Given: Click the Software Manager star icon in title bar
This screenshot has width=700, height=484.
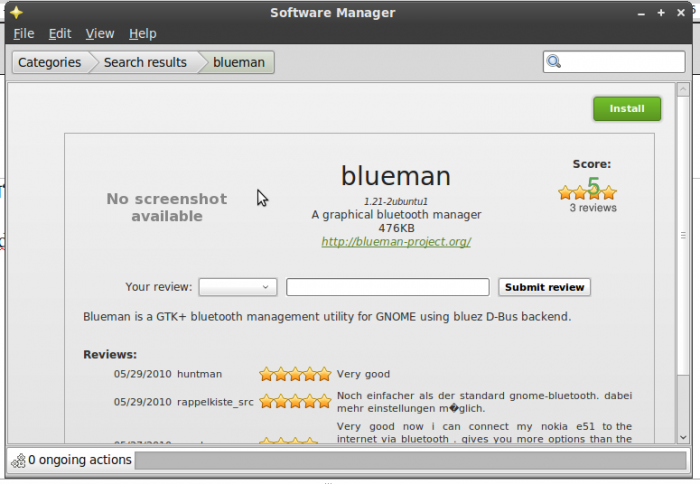Looking at the screenshot, I should pos(16,13).
